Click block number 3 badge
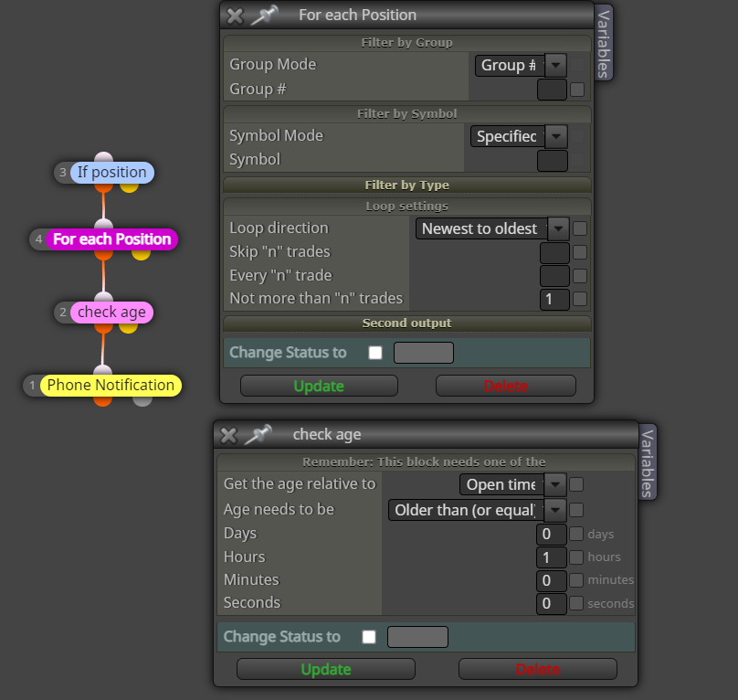Viewport: 738px width, 700px height. tap(63, 173)
